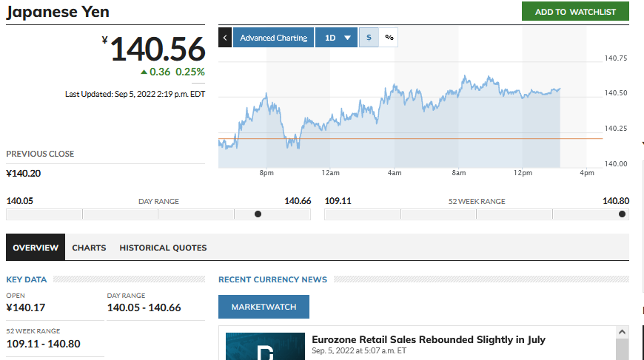Click the 12pm label on chart axis
The width and height of the screenshot is (644, 360).
(x=523, y=173)
